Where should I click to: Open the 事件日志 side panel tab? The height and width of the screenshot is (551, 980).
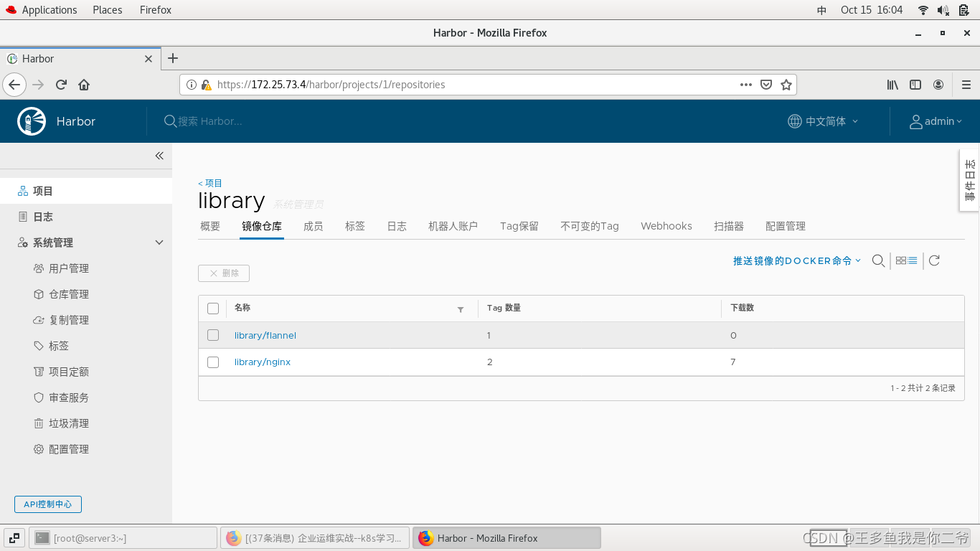pyautogui.click(x=969, y=180)
